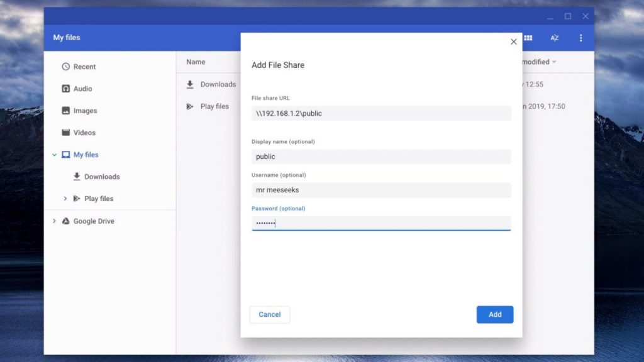
Task: Expand the Google Drive tree
Action: pyautogui.click(x=54, y=221)
